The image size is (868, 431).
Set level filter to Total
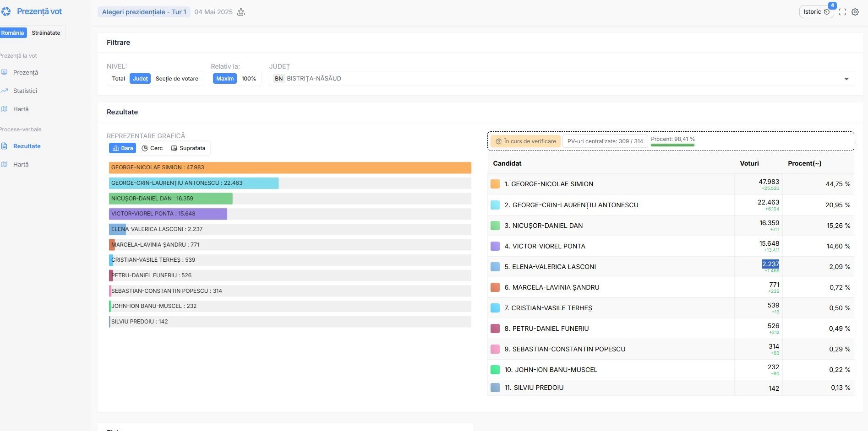[x=118, y=79]
